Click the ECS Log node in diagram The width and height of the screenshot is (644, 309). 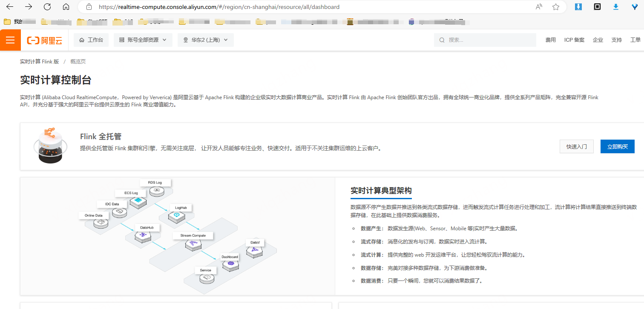132,198
